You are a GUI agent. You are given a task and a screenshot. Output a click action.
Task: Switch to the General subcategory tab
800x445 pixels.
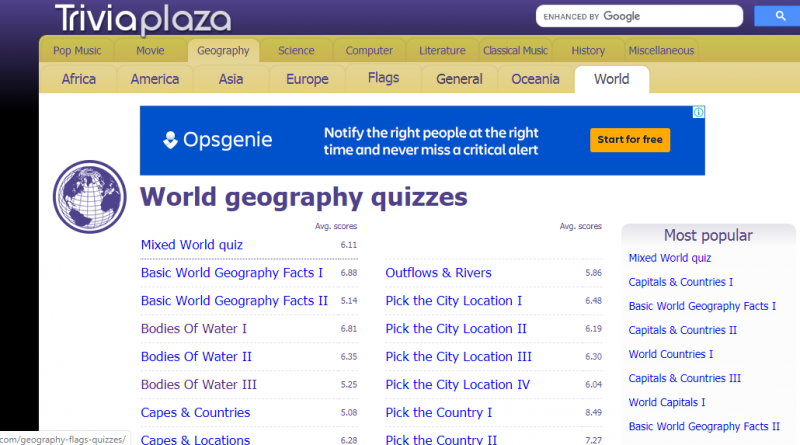coord(459,79)
